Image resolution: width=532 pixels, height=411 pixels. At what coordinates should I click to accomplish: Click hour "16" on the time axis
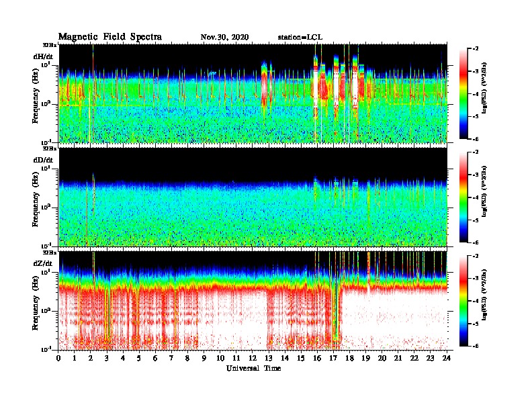click(317, 358)
